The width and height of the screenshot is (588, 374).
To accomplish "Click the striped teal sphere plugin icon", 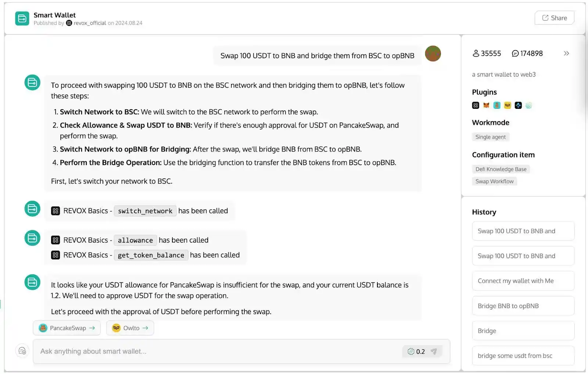I will (x=529, y=106).
